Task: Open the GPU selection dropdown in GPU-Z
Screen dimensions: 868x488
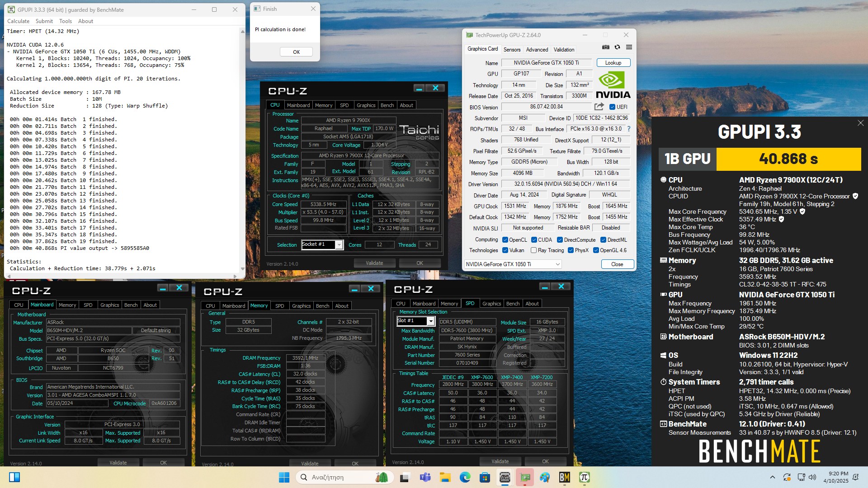Action: coord(513,264)
